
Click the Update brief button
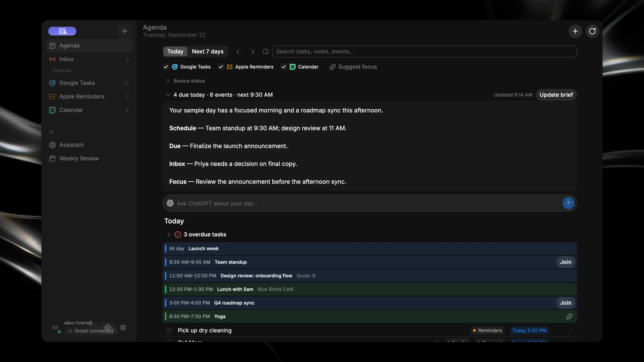[556, 95]
